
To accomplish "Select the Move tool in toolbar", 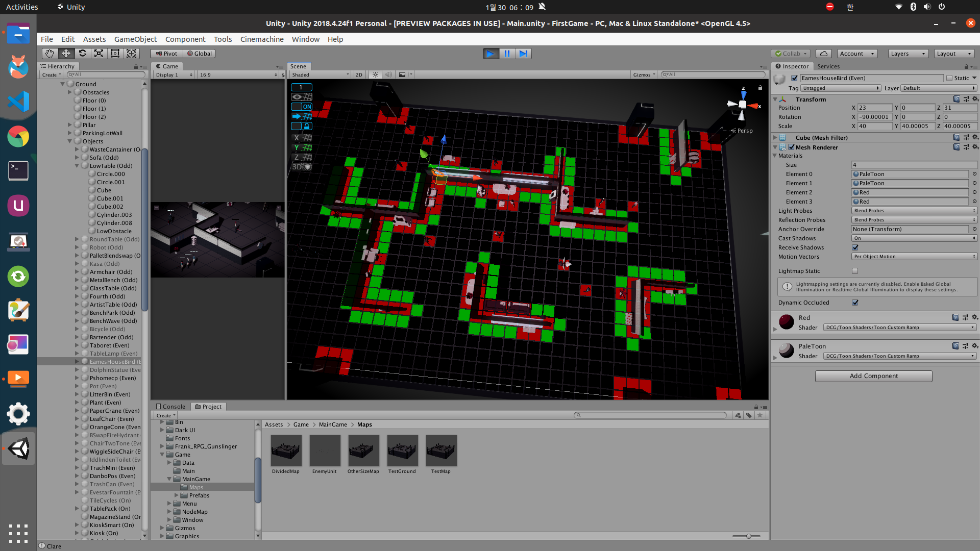I will tap(66, 54).
